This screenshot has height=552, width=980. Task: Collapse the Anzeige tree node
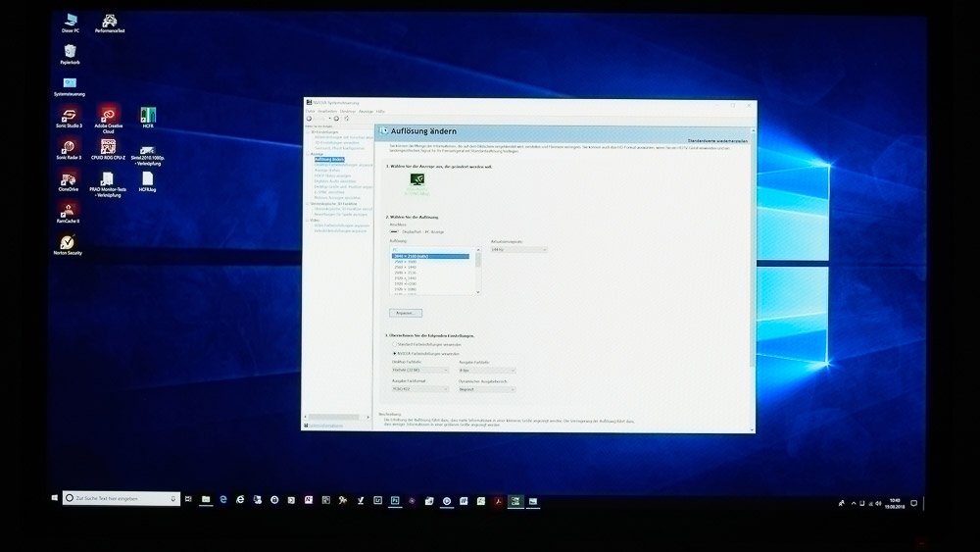point(308,154)
